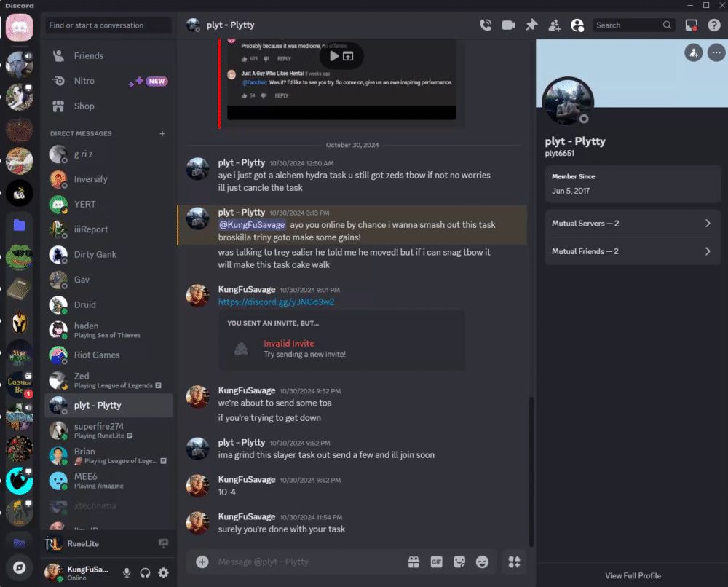Viewport: 728px width, 587px height.
Task: Open User Settings gear
Action: click(163, 572)
